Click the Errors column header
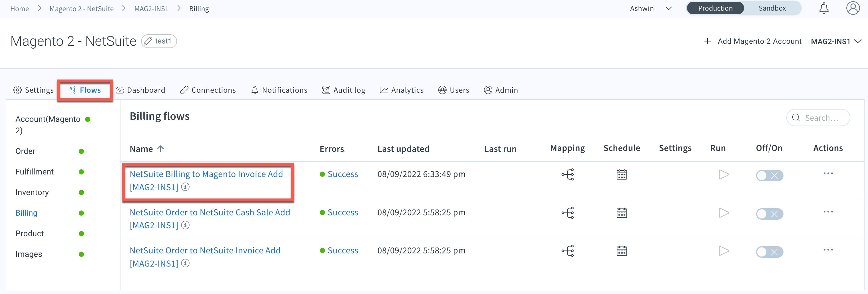The width and height of the screenshot is (868, 294). 331,149
